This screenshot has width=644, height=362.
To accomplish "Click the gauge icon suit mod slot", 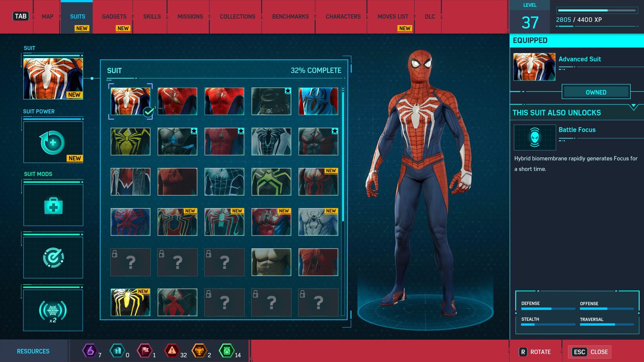I will [53, 257].
